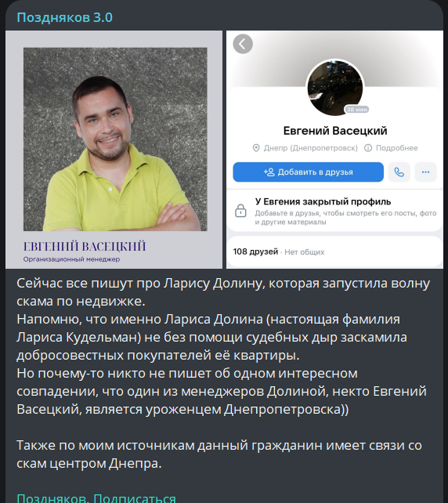Image resolution: width=448 pixels, height=503 pixels.
Task: Click the 108 друзей friends count
Action: coord(255,251)
